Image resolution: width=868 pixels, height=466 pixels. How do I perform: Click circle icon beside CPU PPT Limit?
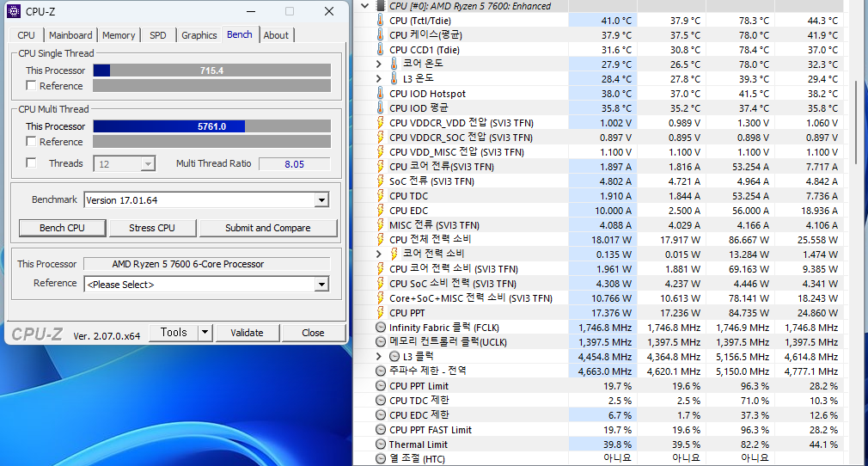(x=381, y=386)
